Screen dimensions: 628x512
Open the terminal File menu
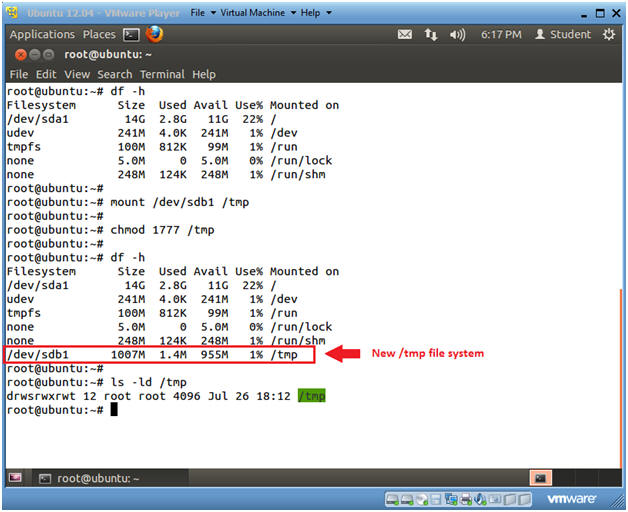click(x=18, y=75)
